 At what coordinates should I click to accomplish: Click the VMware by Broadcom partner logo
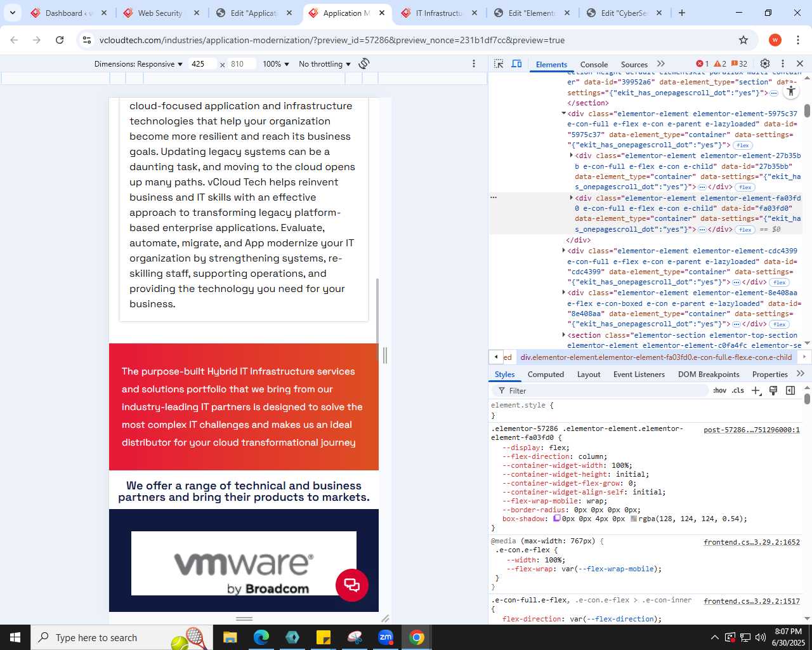244,564
